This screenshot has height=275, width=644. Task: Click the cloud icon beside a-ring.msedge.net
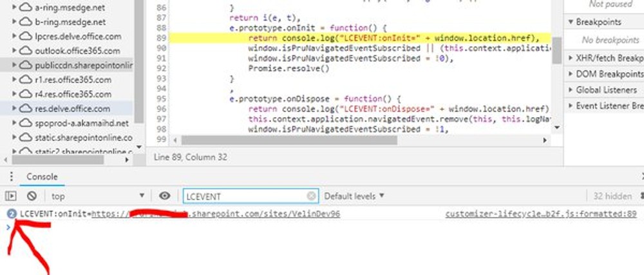coord(26,7)
